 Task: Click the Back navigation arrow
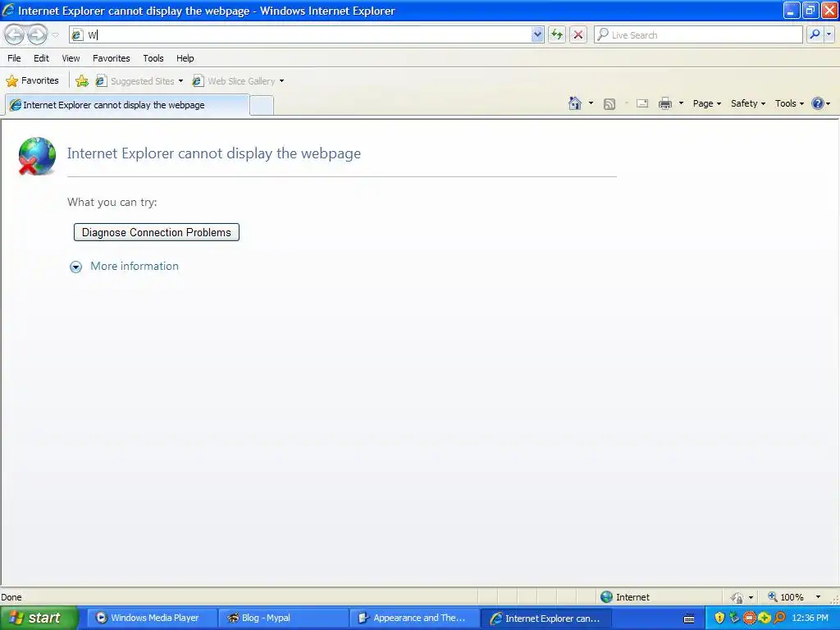click(x=15, y=34)
